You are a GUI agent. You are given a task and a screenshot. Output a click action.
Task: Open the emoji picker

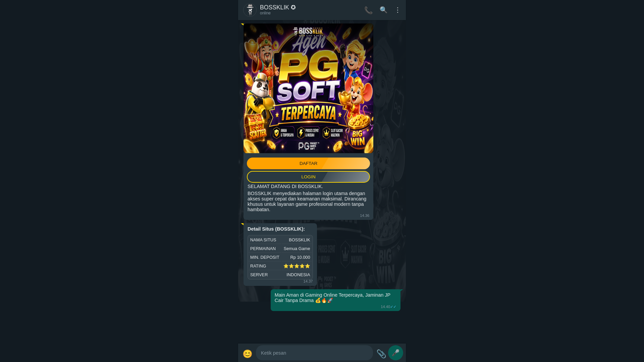(x=248, y=354)
